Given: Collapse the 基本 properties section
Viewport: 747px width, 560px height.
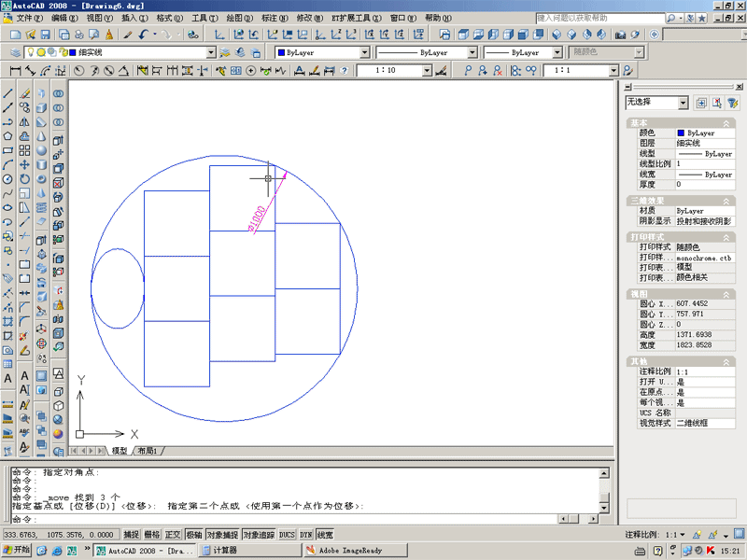Looking at the screenshot, I should point(726,123).
